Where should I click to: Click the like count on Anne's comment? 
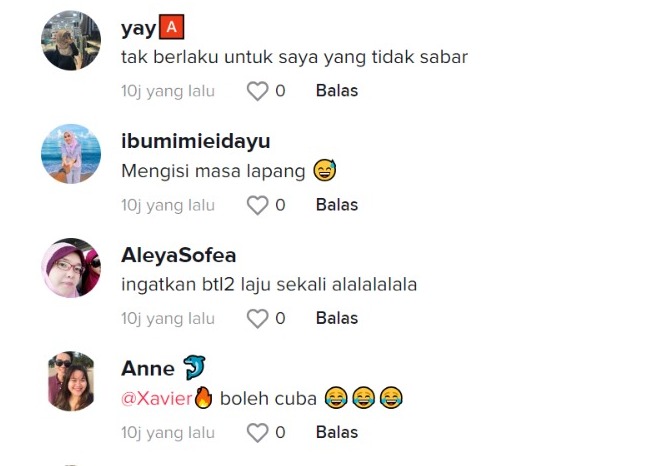280,433
